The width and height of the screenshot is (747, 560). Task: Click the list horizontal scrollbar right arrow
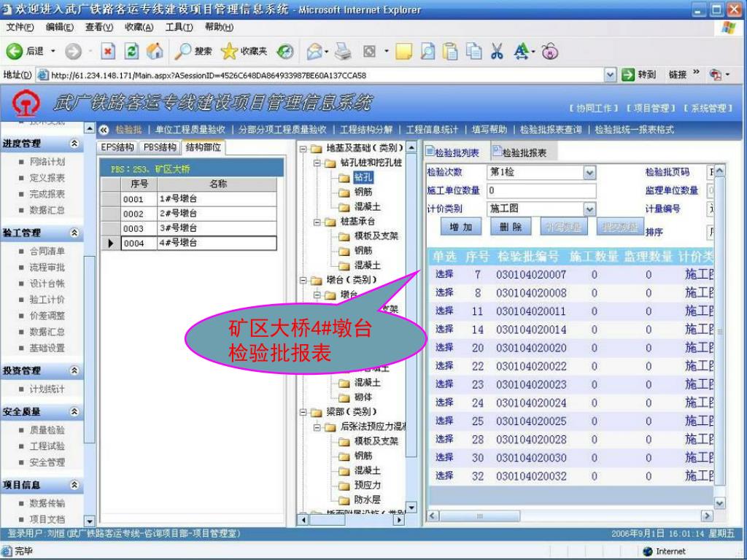(x=707, y=516)
